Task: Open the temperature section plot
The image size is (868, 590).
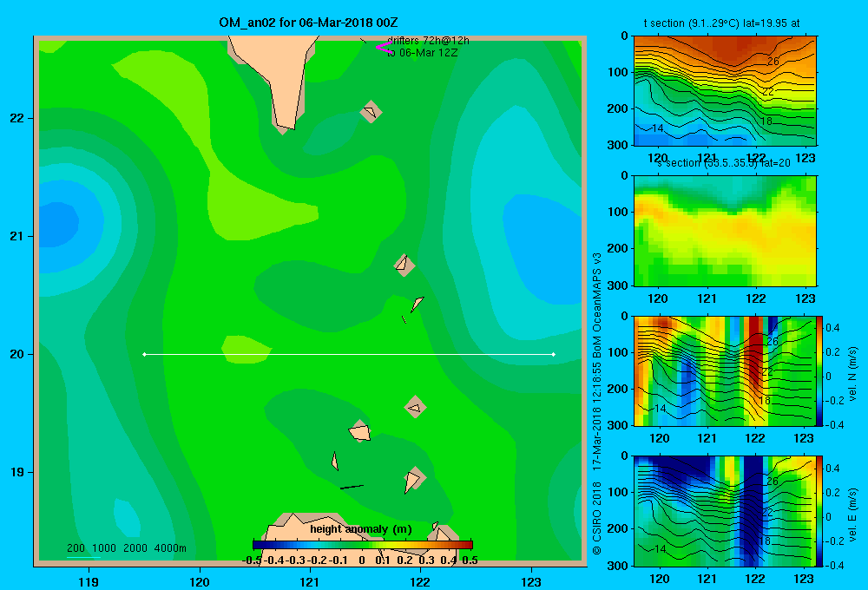Action: (x=725, y=91)
